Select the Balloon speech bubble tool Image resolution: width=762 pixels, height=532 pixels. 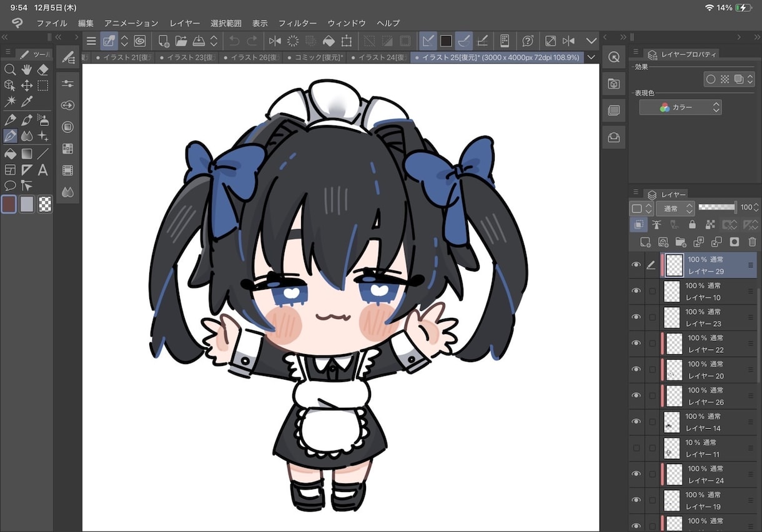tap(10, 185)
